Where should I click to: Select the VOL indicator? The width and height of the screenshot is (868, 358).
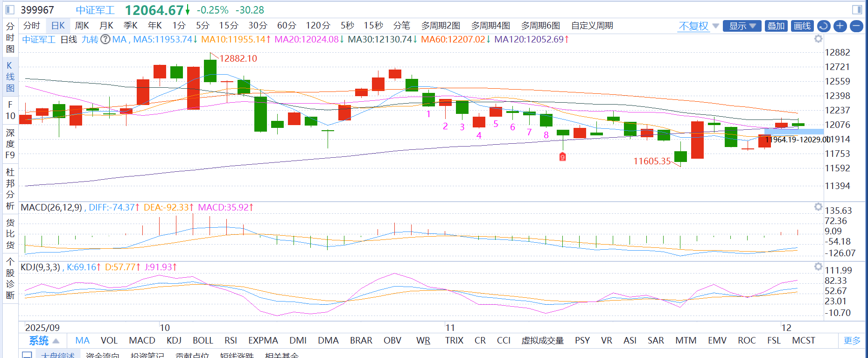(x=109, y=341)
